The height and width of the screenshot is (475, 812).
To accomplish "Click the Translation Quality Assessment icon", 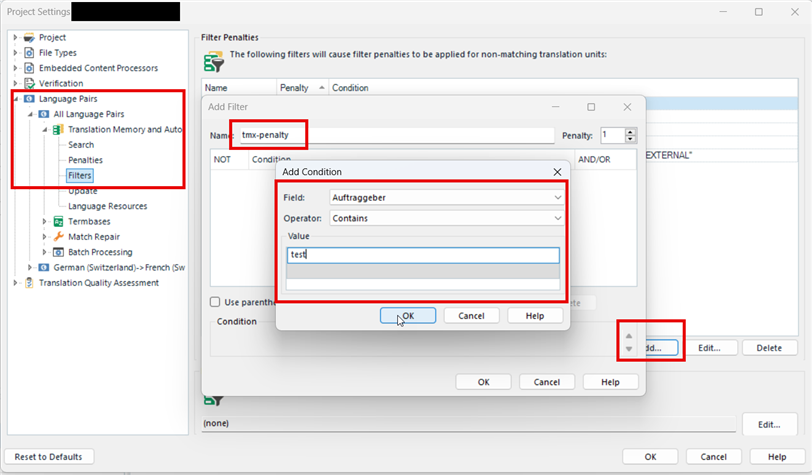I will coord(30,283).
